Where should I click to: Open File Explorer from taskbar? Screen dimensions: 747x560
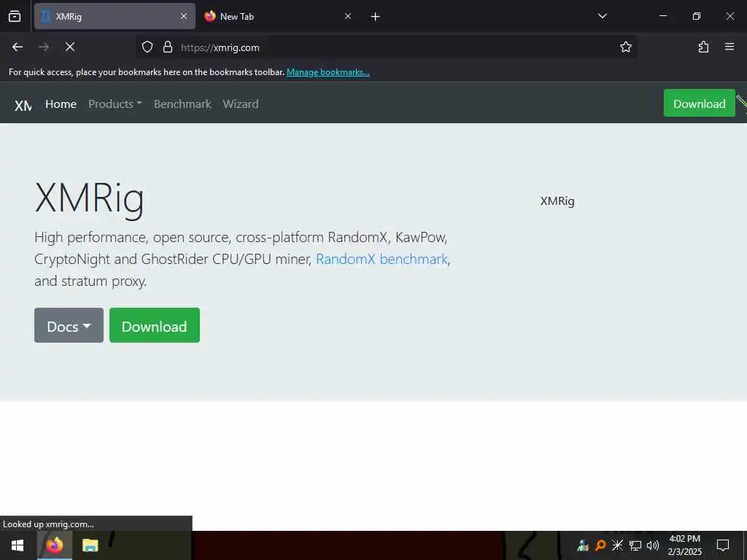[x=90, y=545]
